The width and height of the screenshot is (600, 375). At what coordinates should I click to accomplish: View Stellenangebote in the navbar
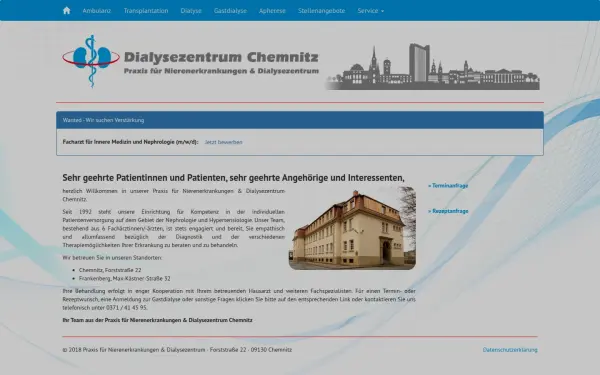(321, 11)
